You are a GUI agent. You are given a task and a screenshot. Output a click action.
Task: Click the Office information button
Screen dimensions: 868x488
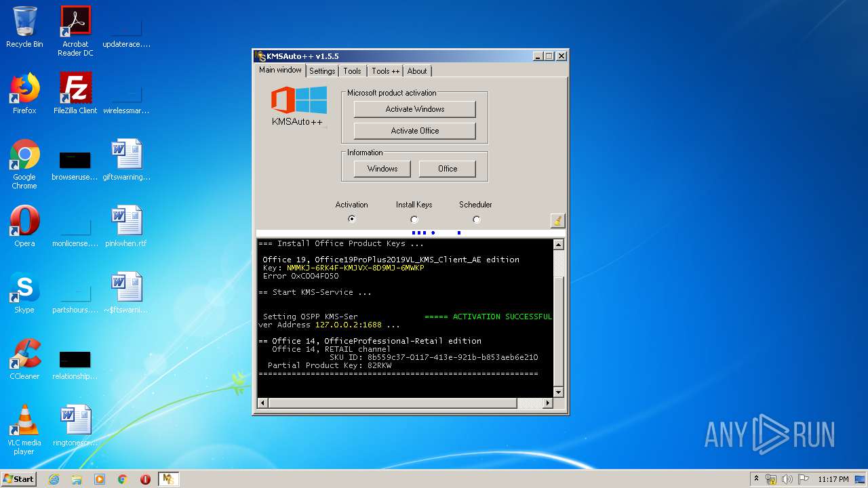click(x=448, y=169)
